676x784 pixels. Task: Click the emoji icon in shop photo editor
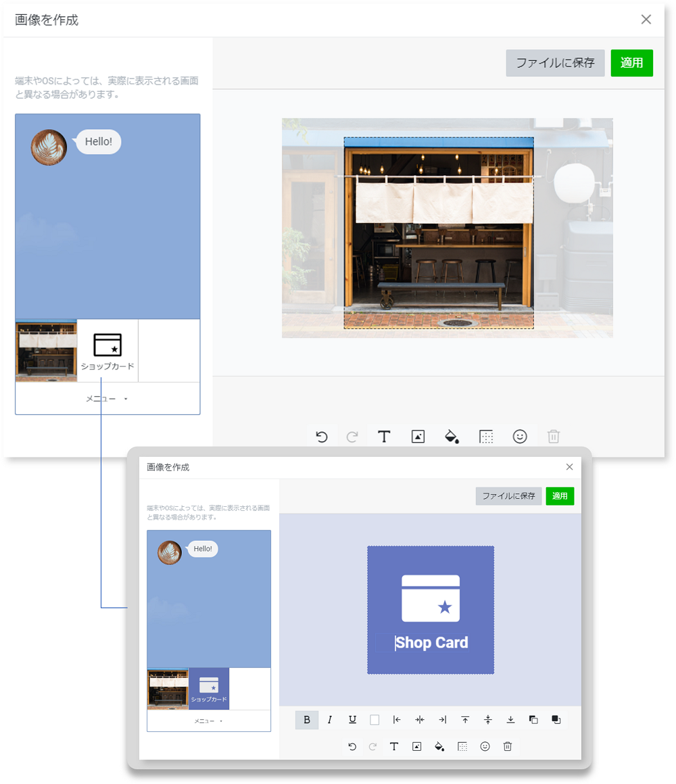coord(520,437)
